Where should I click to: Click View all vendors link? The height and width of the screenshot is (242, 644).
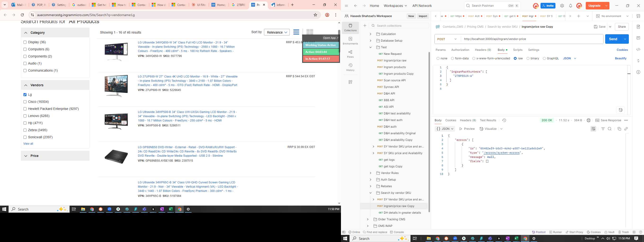point(28,144)
